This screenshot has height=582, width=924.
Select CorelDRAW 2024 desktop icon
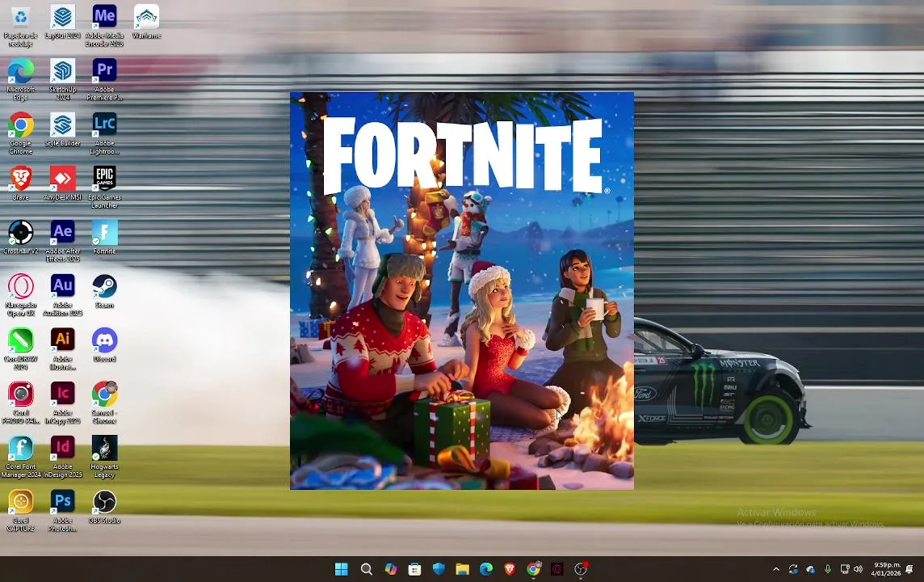[21, 349]
